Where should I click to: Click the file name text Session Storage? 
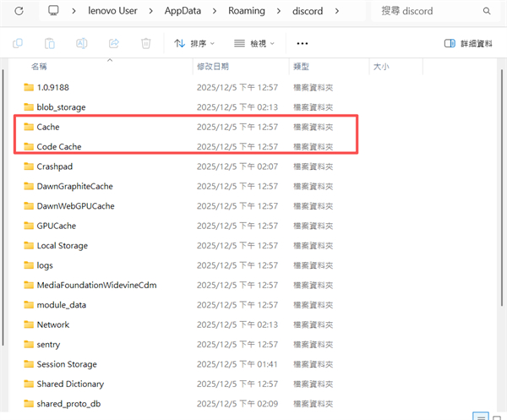pyautogui.click(x=67, y=364)
